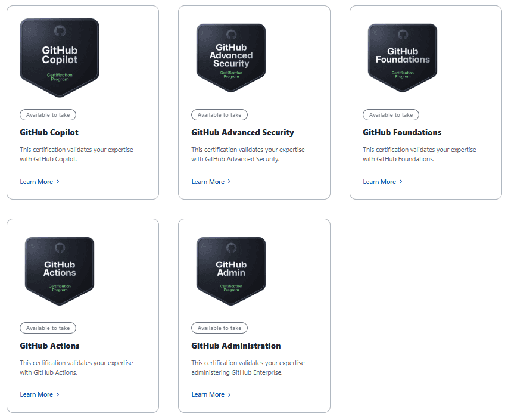Screen dimensions: 508x420
Task: Open Learn More for GitHub Administration
Action: [208, 394]
